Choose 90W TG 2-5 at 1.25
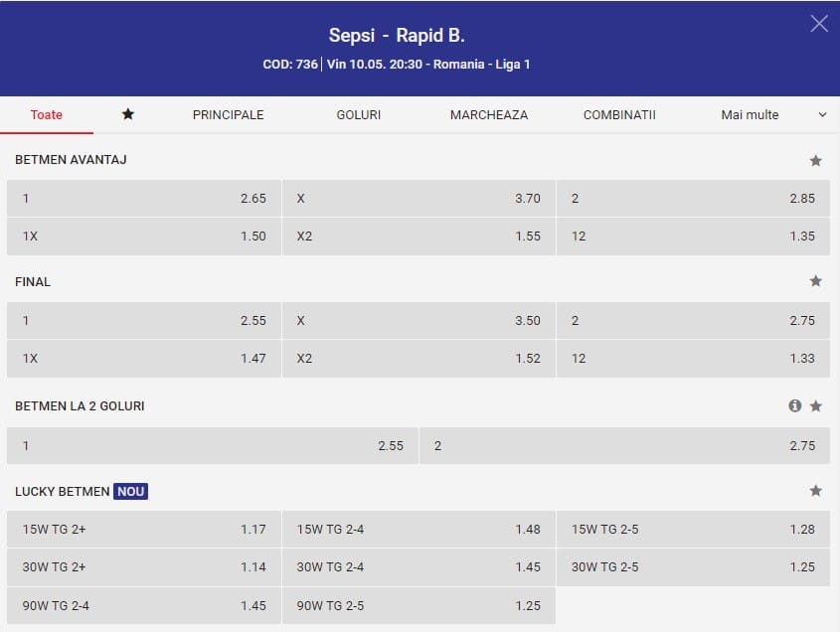The image size is (840, 632). (x=419, y=606)
